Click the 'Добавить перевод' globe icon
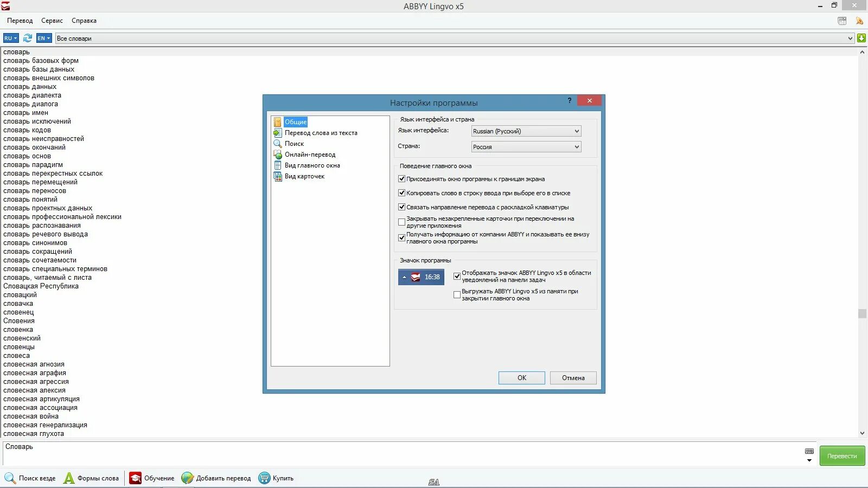This screenshot has width=868, height=488. (187, 478)
